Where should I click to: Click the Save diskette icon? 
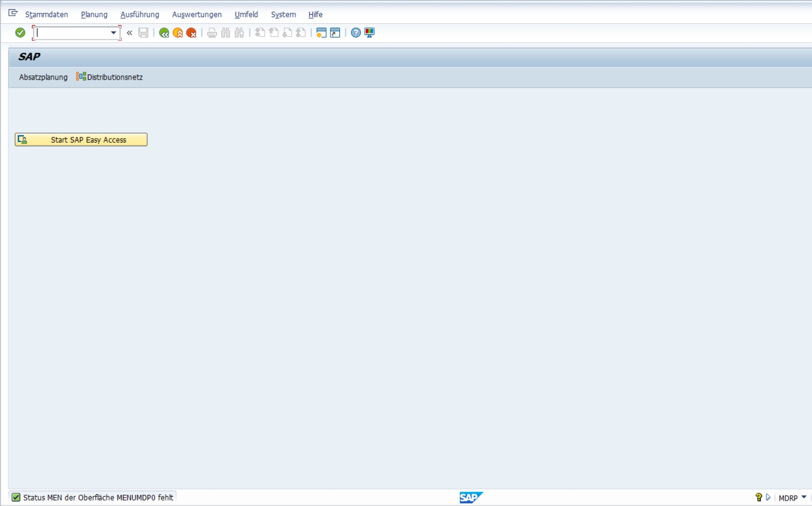(x=143, y=33)
